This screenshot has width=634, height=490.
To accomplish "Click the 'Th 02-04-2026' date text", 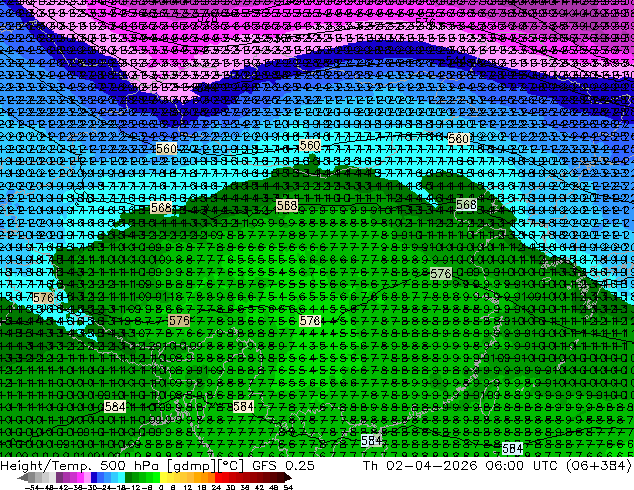I will coord(420,466).
